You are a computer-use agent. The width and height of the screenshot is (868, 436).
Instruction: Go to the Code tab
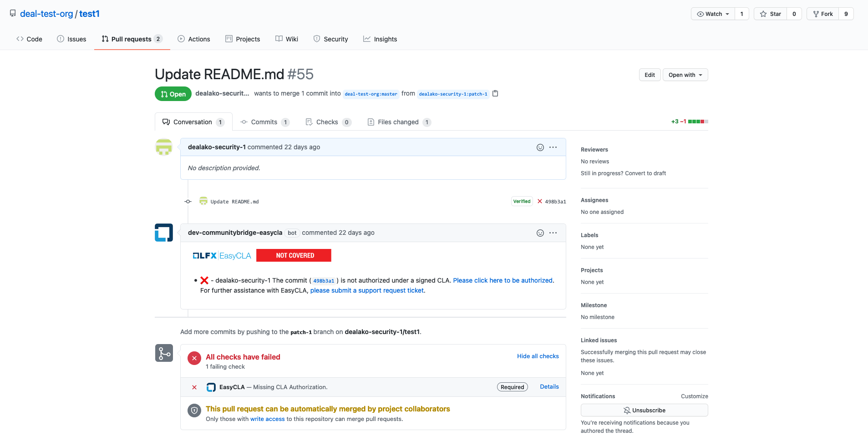click(x=29, y=39)
